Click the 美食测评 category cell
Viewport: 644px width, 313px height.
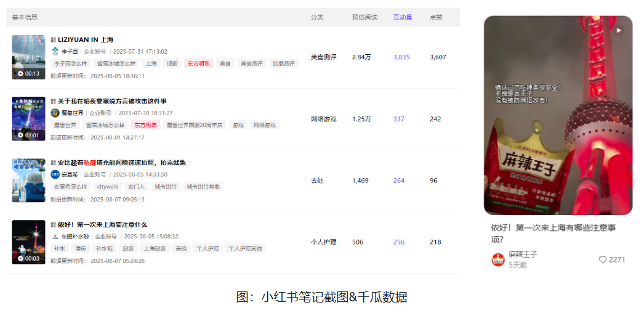click(x=324, y=57)
